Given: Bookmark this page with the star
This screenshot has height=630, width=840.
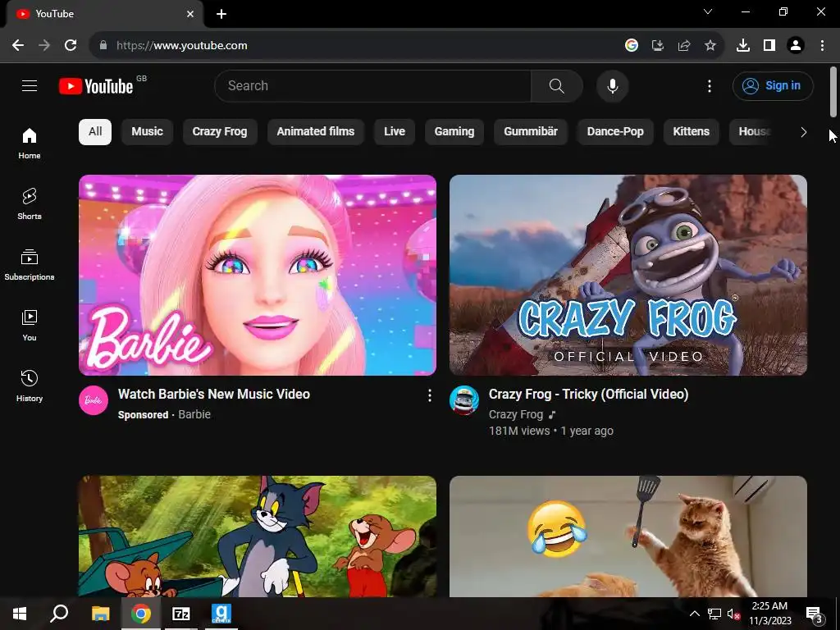Looking at the screenshot, I should point(710,45).
